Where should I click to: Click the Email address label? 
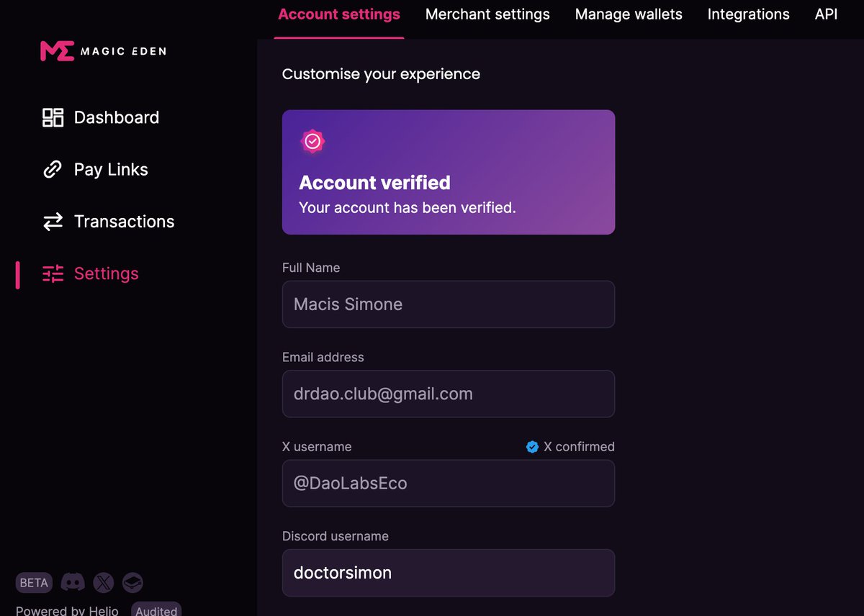click(x=323, y=357)
